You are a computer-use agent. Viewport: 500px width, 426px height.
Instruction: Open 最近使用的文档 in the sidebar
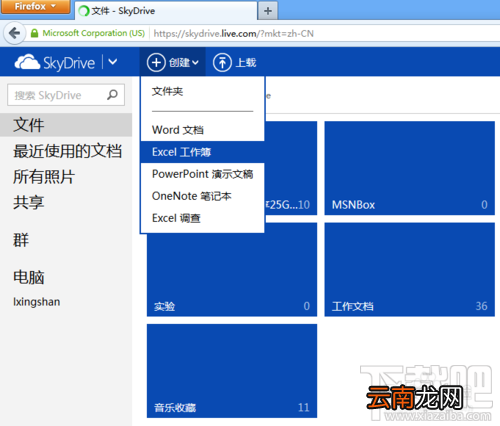[x=67, y=151]
